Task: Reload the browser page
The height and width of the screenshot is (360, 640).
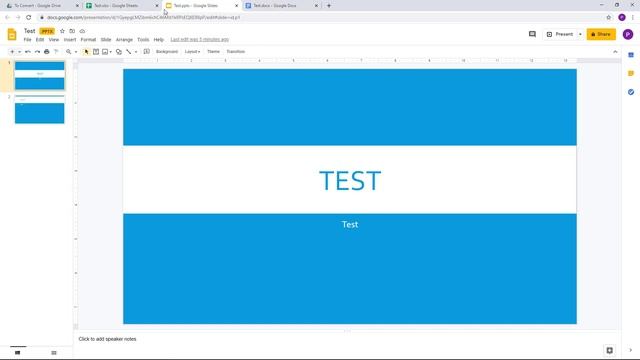Action: pos(29,18)
